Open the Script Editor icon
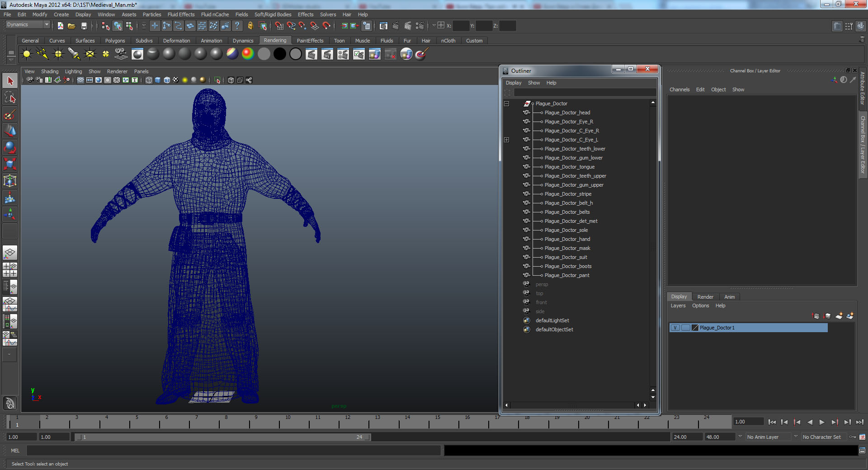 (x=862, y=451)
